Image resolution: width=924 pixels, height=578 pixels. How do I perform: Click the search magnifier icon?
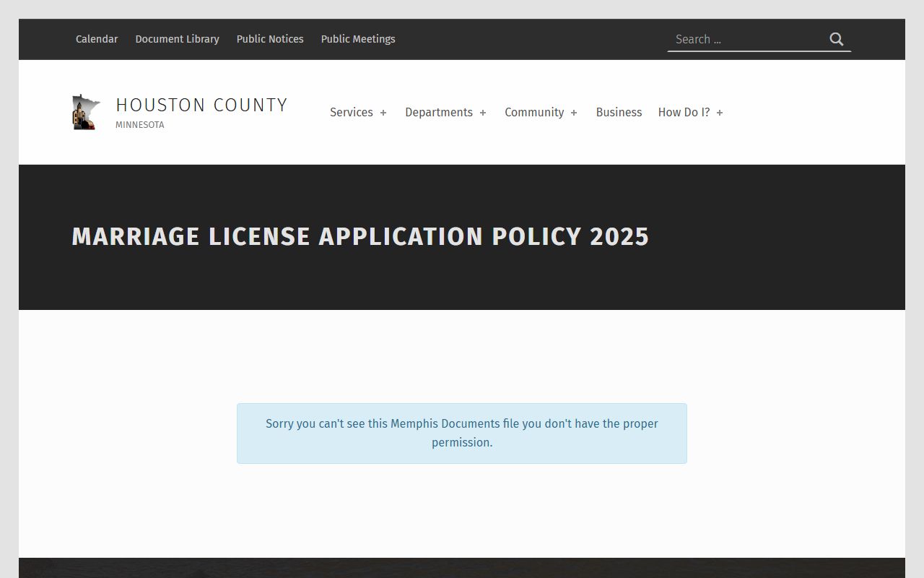[837, 39]
